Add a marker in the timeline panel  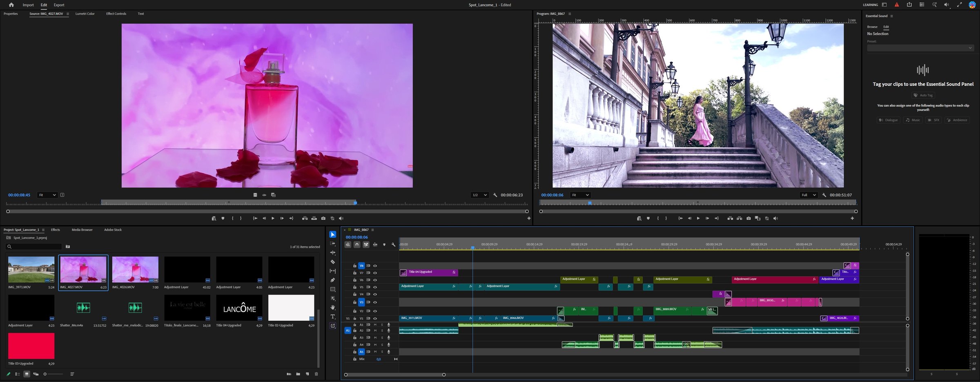point(384,244)
